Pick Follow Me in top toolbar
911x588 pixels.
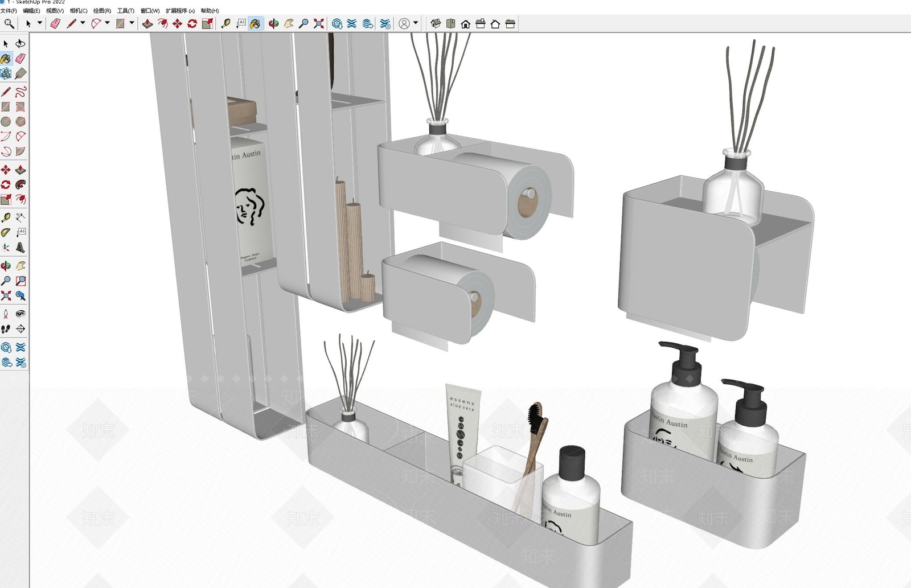point(162,23)
